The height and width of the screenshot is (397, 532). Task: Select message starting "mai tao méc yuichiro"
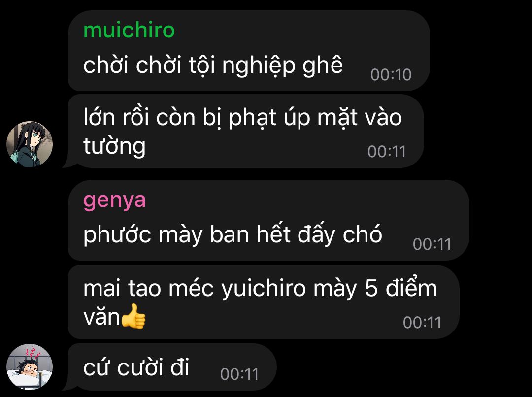pos(264,302)
